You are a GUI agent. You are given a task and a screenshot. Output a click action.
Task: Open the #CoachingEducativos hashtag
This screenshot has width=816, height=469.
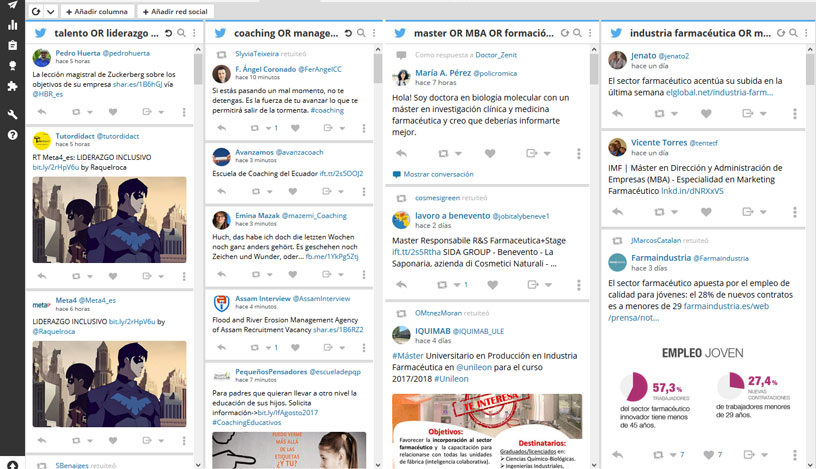click(247, 423)
